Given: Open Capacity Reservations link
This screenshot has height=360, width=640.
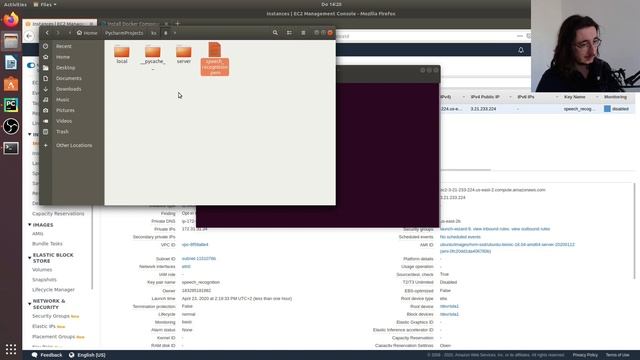Looking at the screenshot, I should (x=58, y=213).
